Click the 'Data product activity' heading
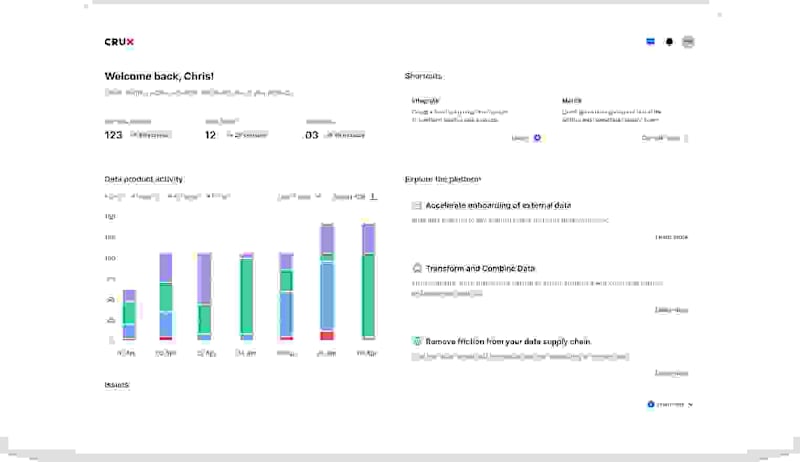 [143, 179]
